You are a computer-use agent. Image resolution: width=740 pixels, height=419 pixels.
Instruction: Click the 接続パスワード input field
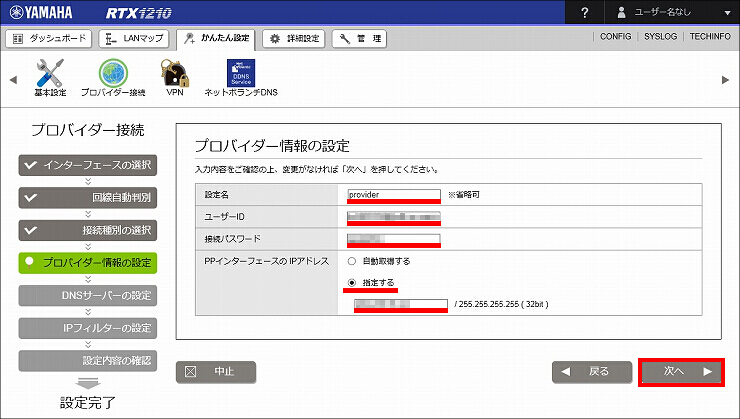click(394, 239)
